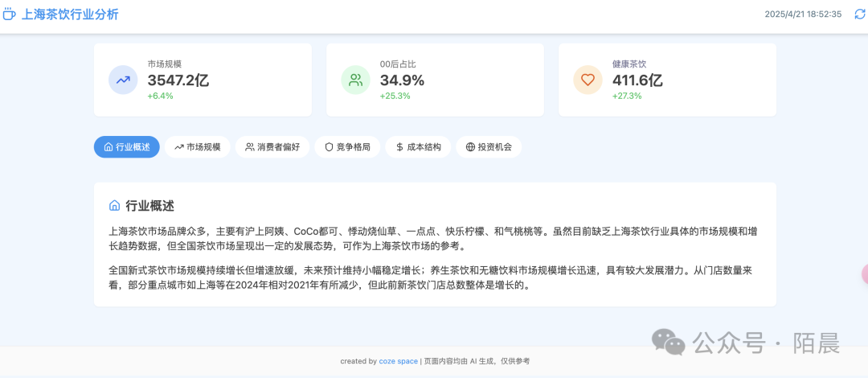Open the 消费者偏好 tab
Viewport: 868px width, 378px height.
coord(272,147)
